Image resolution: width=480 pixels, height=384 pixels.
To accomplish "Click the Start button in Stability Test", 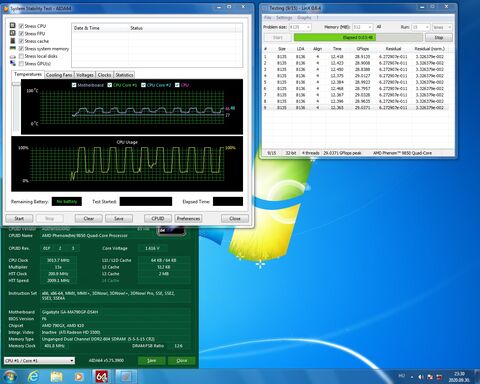I will click(19, 219).
